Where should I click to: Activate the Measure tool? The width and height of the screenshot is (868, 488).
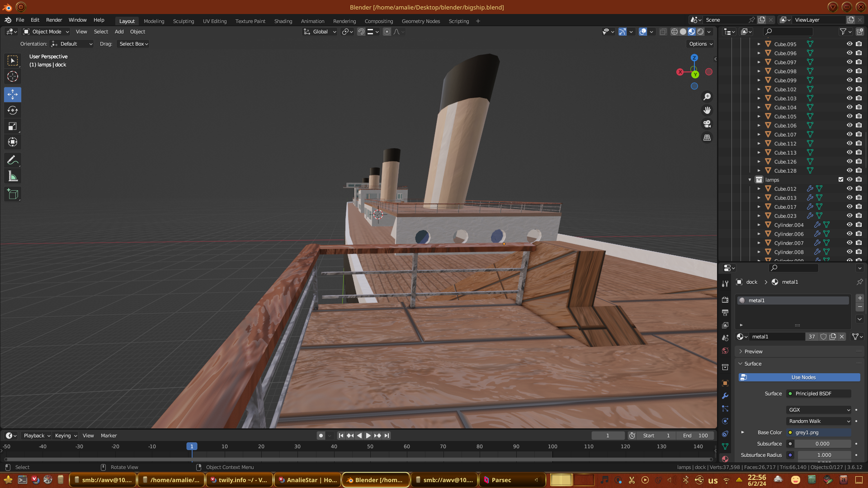point(13,177)
